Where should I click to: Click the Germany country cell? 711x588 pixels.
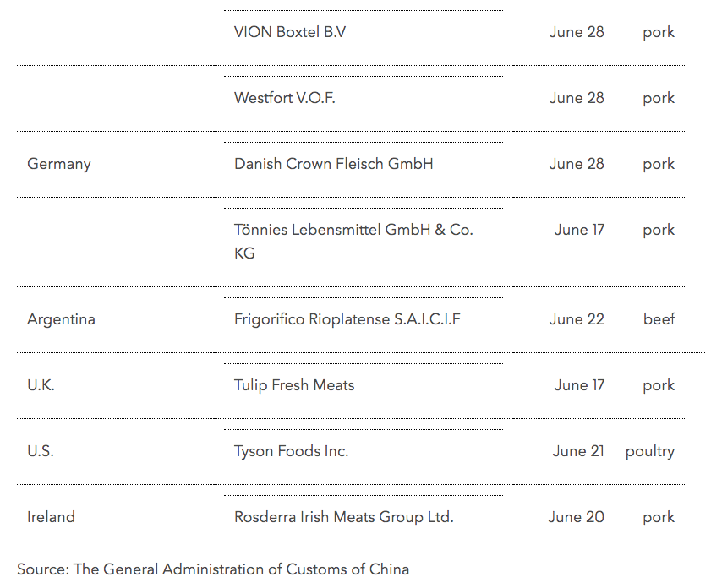(x=58, y=164)
